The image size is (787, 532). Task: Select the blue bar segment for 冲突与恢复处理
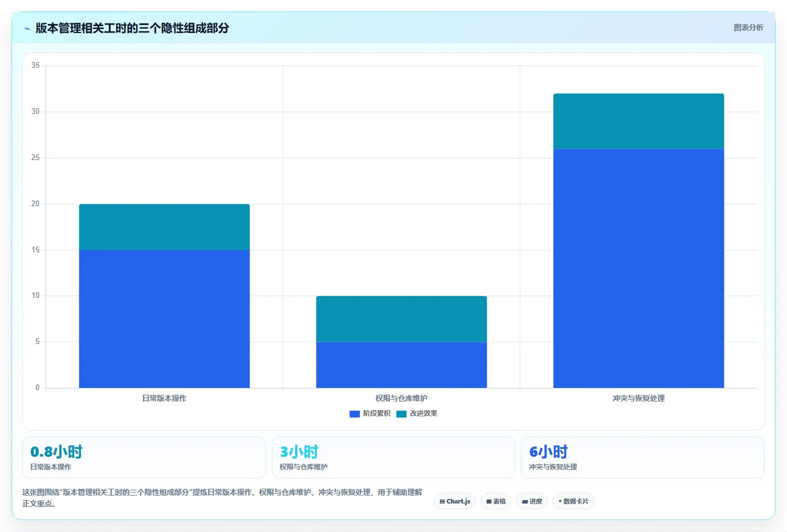[638, 268]
